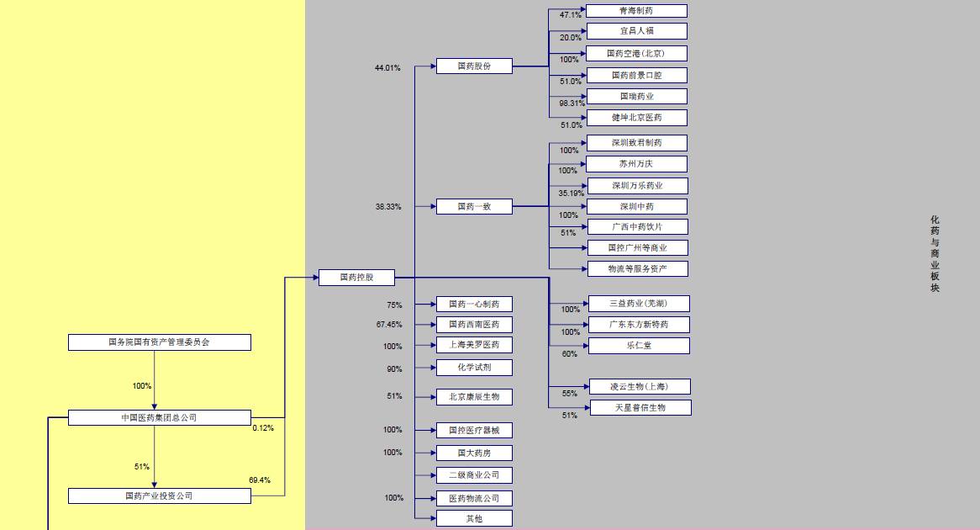Click the 天星普信生物 node
980x530 pixels.
pos(640,407)
